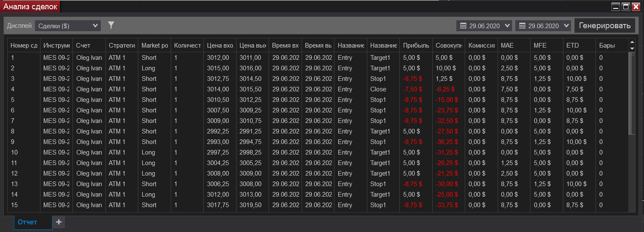Click the Комиссия column header
Viewport: 644px width, 232px height.
[x=481, y=45]
